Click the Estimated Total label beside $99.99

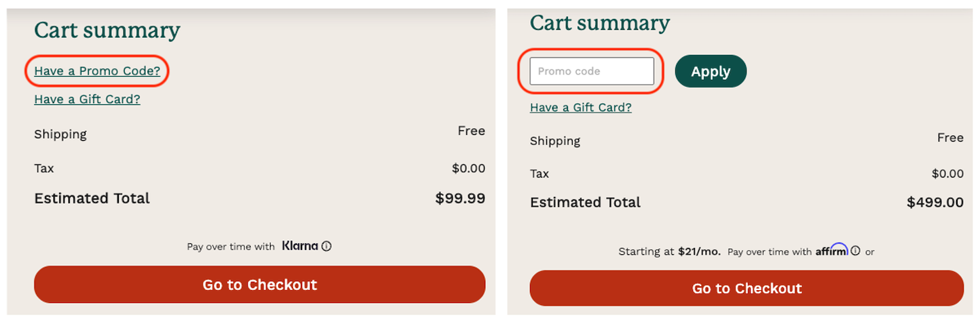point(92,199)
